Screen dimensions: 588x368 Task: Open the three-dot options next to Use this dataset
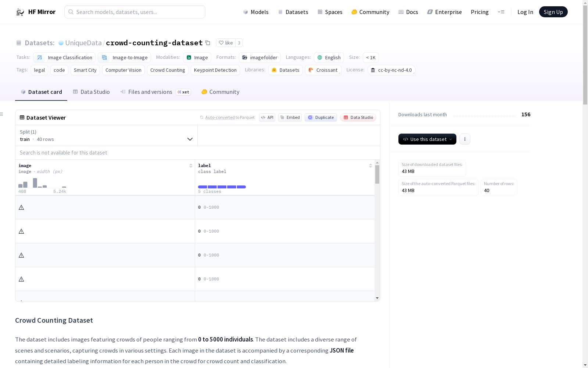(465, 139)
